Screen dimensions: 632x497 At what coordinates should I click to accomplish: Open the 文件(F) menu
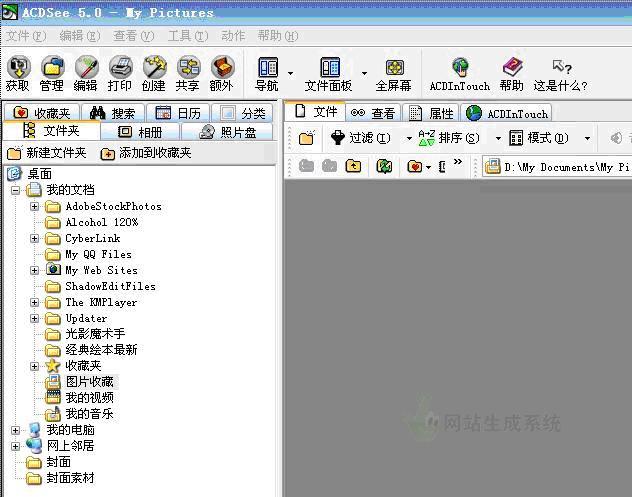tap(26, 36)
